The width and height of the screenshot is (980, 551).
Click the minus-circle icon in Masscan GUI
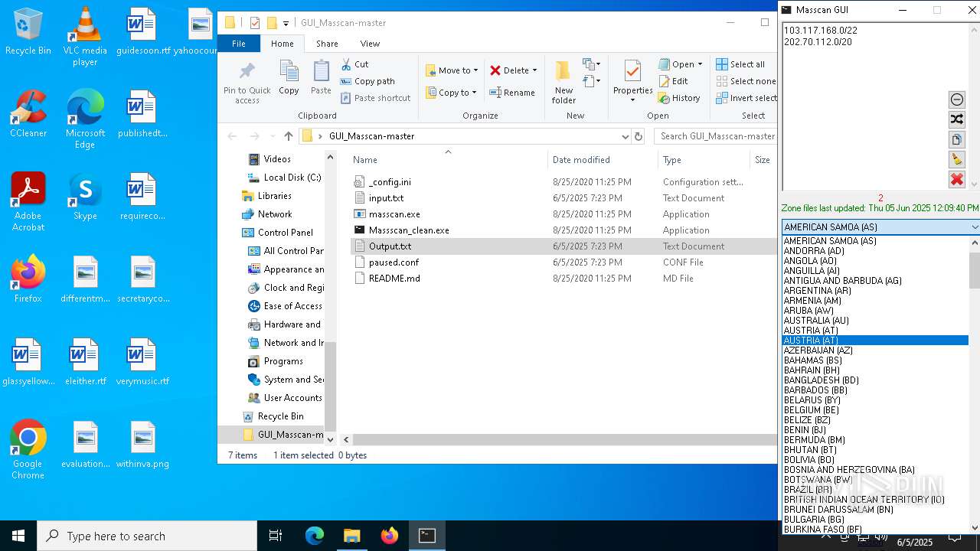956,99
